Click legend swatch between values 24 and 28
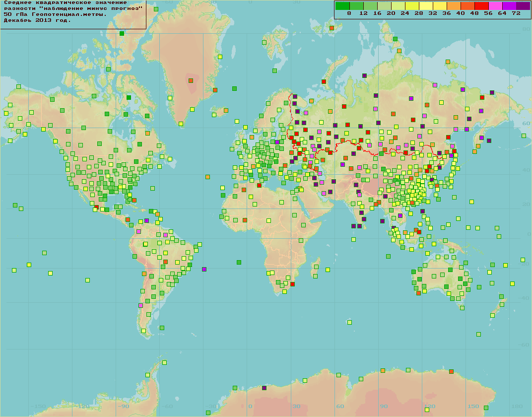 pos(412,6)
